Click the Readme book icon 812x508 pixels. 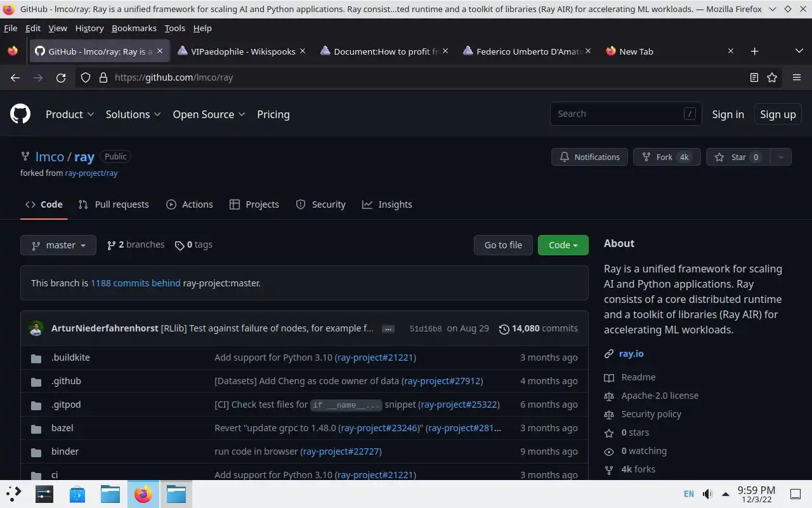[609, 377]
